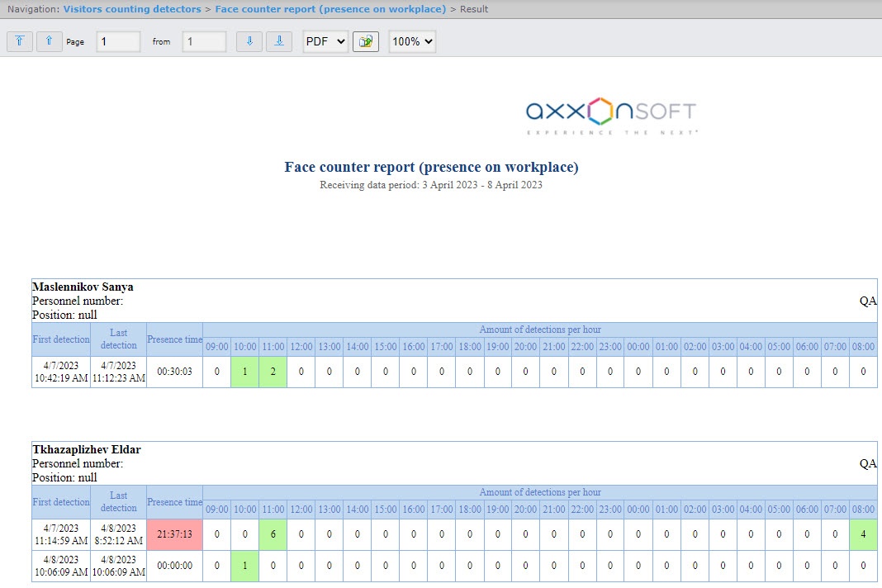
Task: Click the green cell showing 2 detections
Action: click(273, 372)
